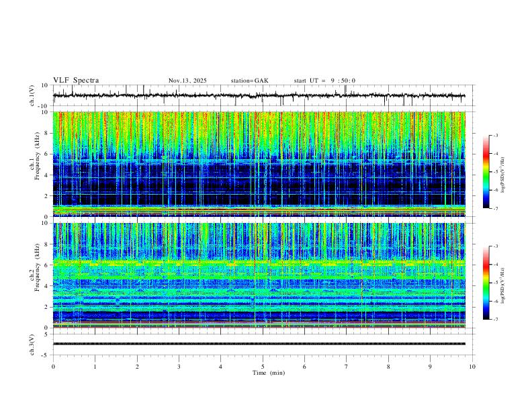
Task: Click the 10 tick on the Time axis
Action: 472,367
